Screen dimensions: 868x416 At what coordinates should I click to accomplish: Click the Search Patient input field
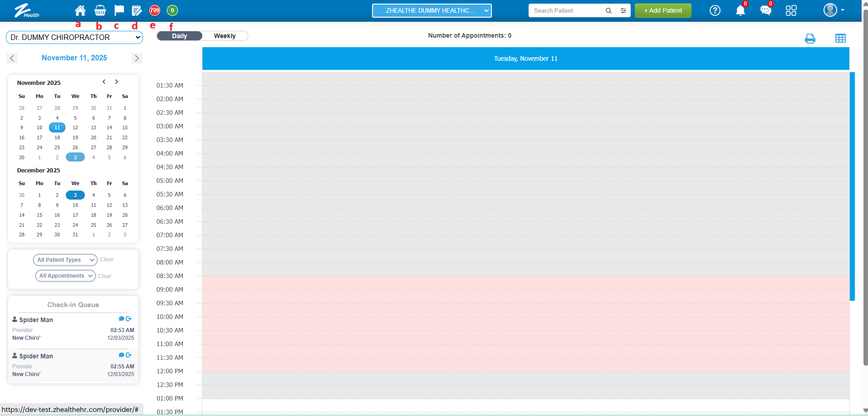click(x=565, y=10)
